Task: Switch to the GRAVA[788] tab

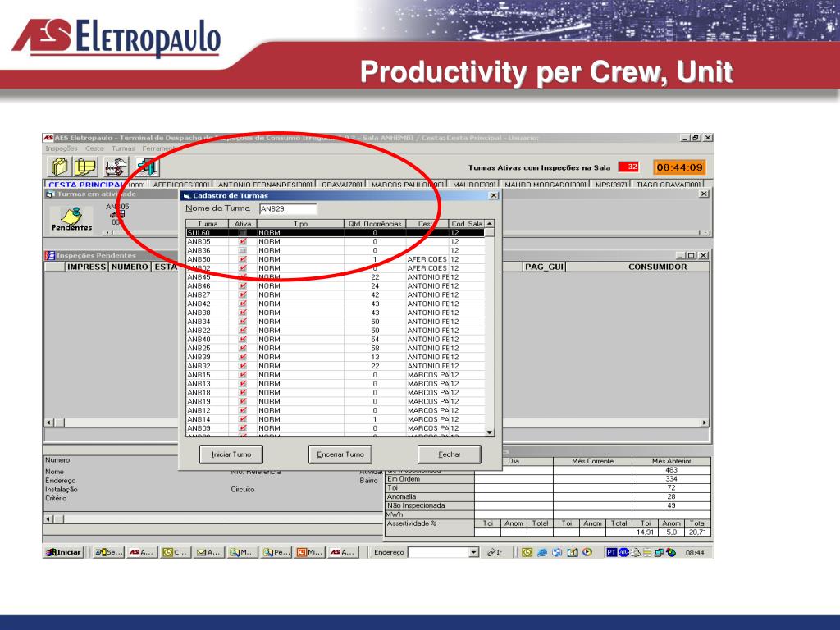Action: (x=342, y=185)
